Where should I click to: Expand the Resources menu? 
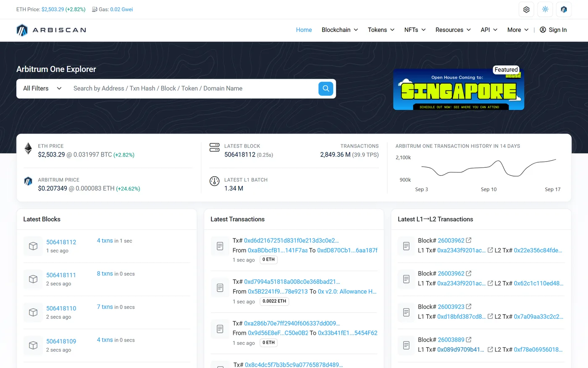point(453,30)
